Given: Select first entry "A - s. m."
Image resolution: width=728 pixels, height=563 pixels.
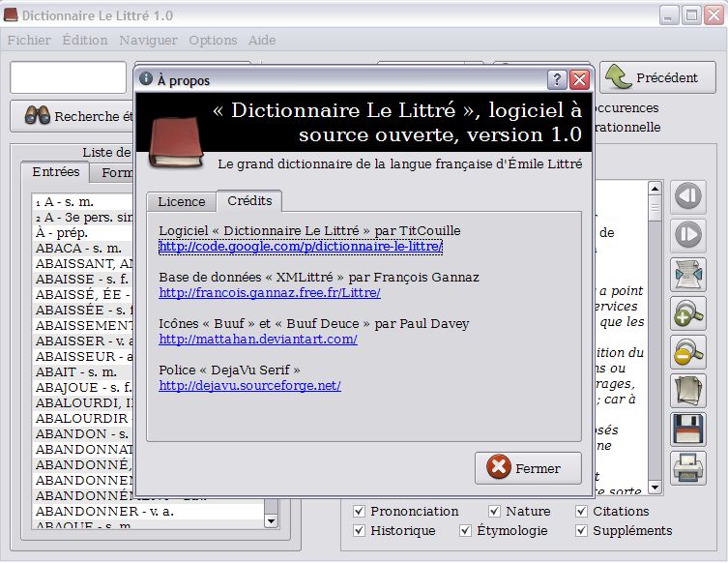Looking at the screenshot, I should click(83, 201).
